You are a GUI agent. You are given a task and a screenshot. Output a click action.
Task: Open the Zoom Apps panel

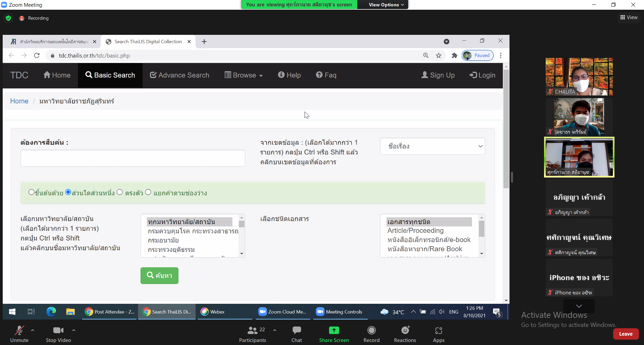(438, 331)
